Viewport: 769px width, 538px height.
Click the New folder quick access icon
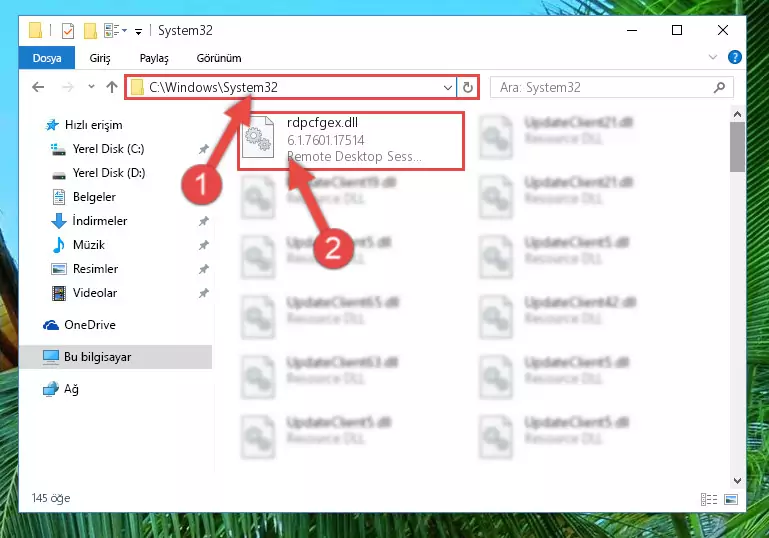90,31
